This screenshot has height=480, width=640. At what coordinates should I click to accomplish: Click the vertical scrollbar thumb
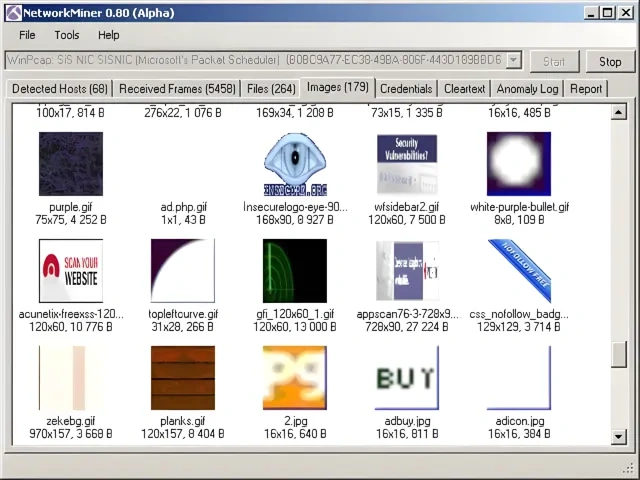[618, 354]
